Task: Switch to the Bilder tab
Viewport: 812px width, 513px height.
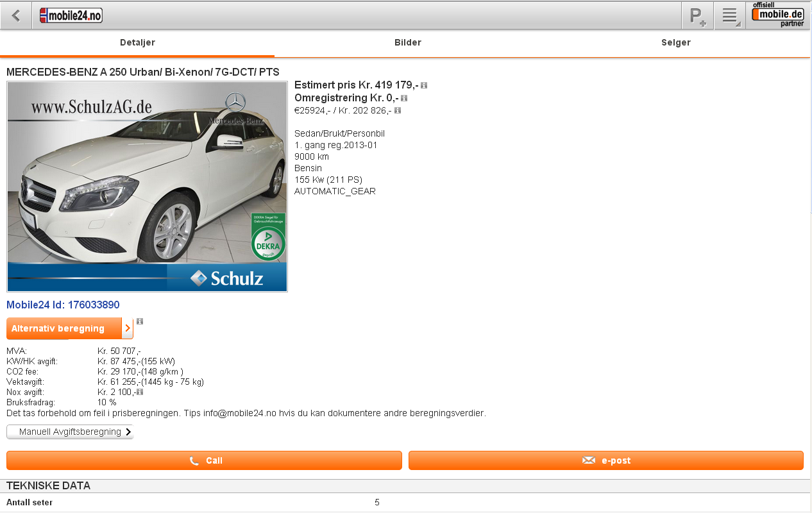Action: coord(408,43)
